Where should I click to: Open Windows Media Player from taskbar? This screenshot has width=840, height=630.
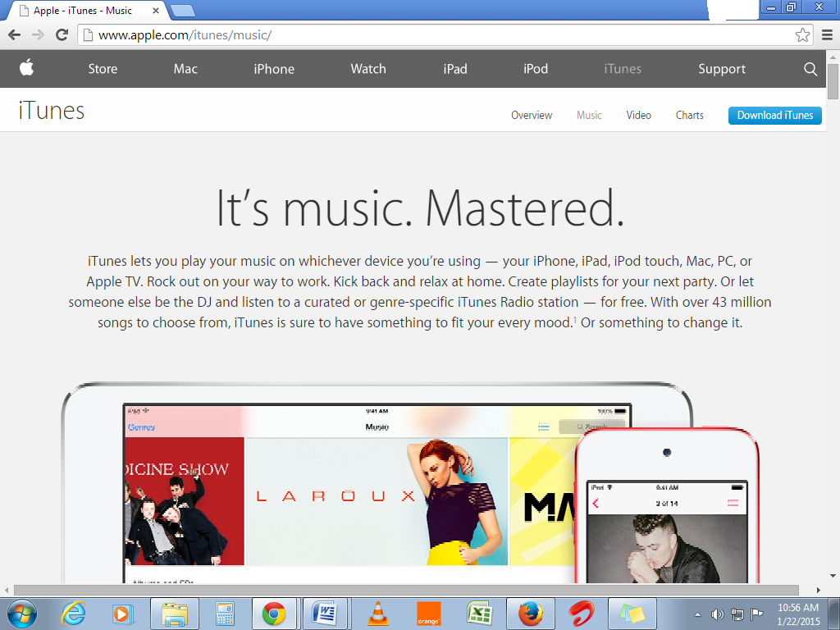pyautogui.click(x=123, y=614)
